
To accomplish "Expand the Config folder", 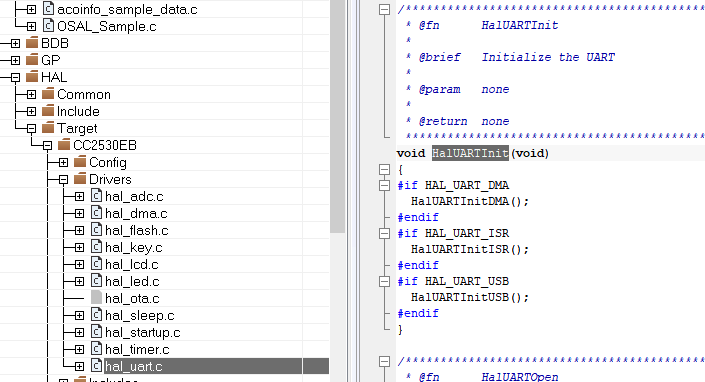I will point(63,163).
